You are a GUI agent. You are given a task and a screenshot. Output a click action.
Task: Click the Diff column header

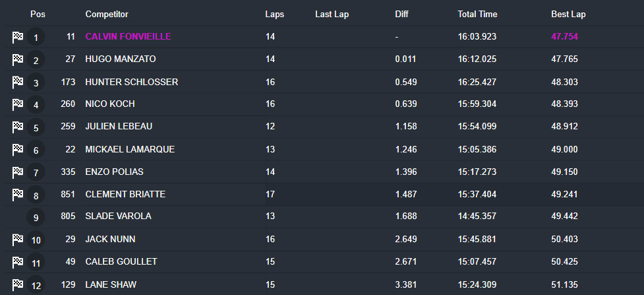click(401, 14)
